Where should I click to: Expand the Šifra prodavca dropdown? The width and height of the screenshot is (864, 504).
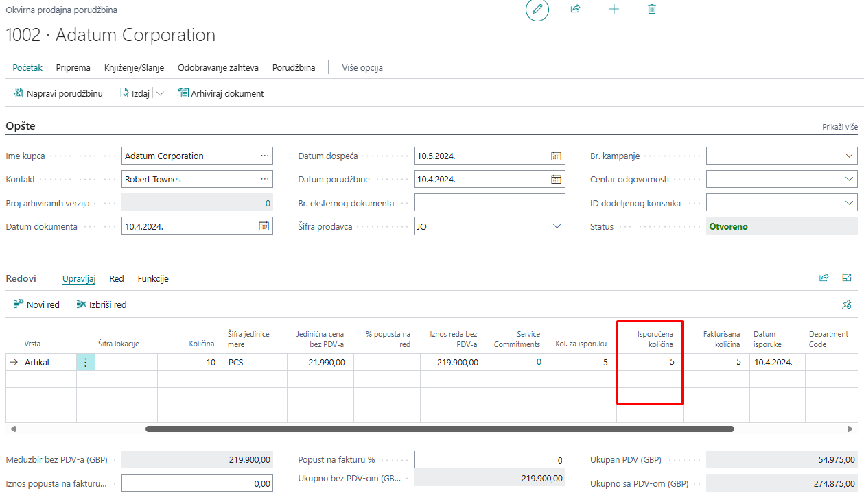[x=556, y=226]
